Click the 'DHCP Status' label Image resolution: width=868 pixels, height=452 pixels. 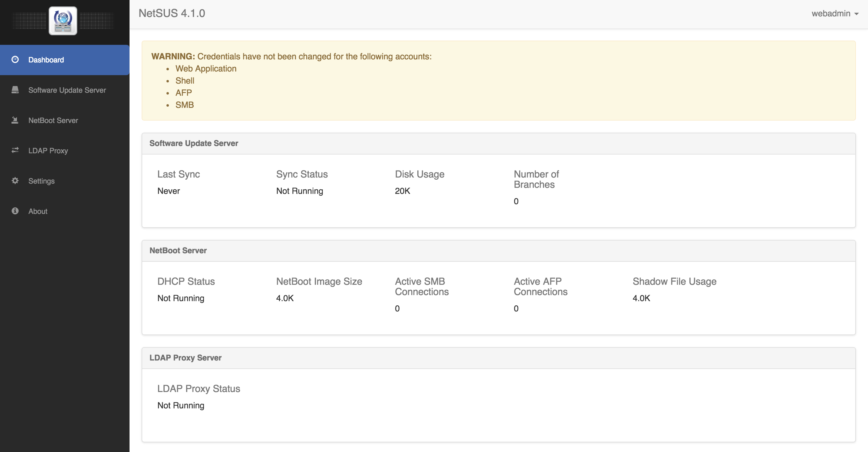click(186, 281)
